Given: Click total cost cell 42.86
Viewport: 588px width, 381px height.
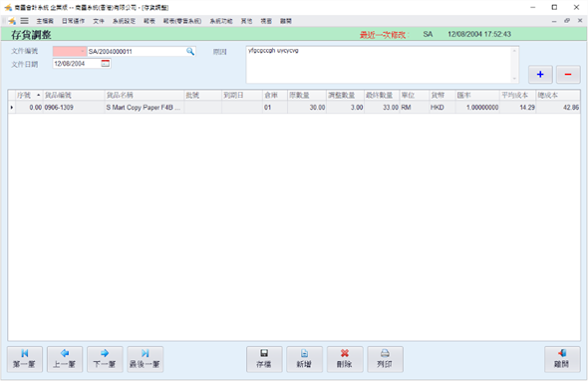Looking at the screenshot, I should click(558, 108).
